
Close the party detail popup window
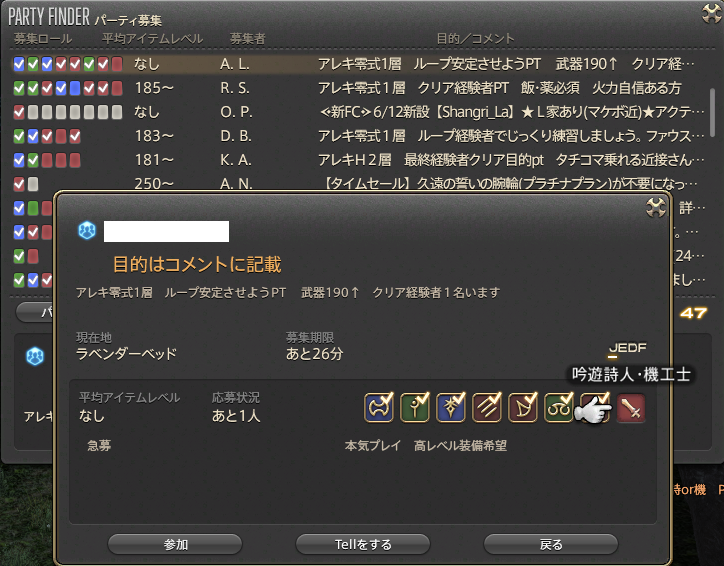click(x=656, y=207)
